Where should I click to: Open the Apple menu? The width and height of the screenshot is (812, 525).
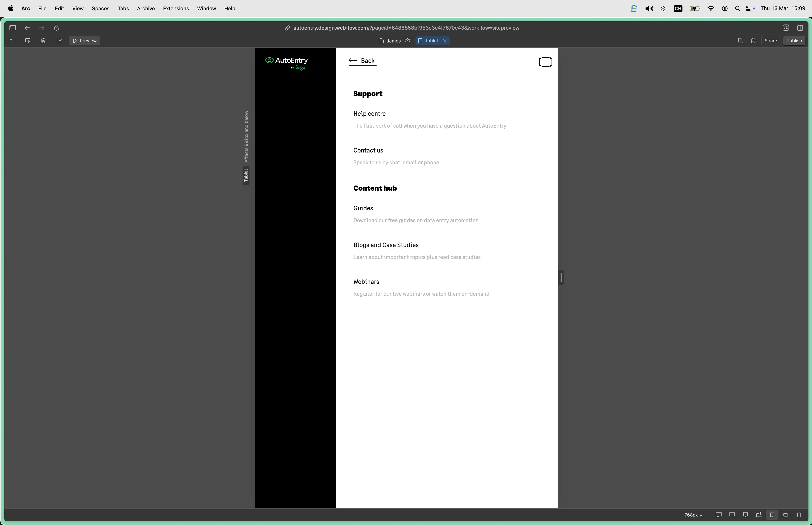10,8
